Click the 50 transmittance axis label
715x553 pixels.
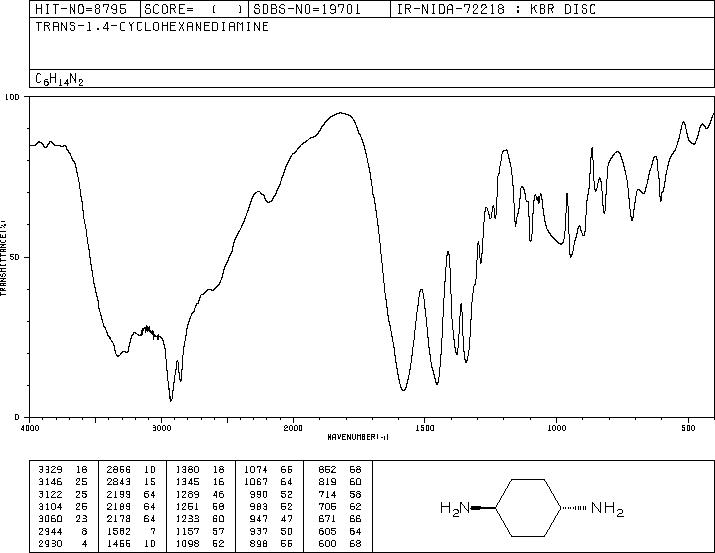(x=15, y=257)
